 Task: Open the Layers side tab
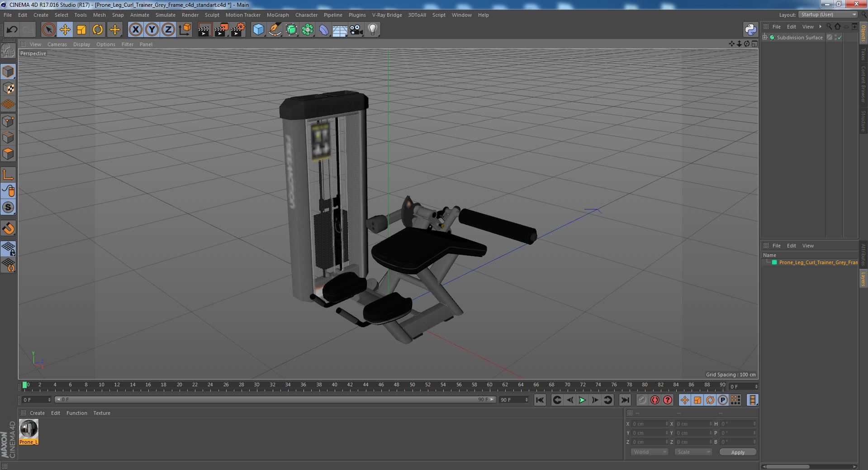(x=863, y=279)
